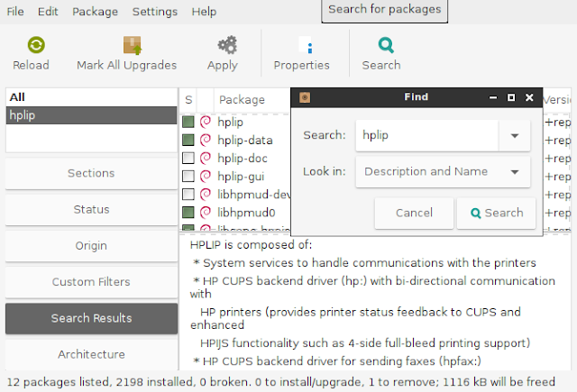Open the Package menu
Image resolution: width=577 pixels, height=392 pixels.
(x=95, y=12)
